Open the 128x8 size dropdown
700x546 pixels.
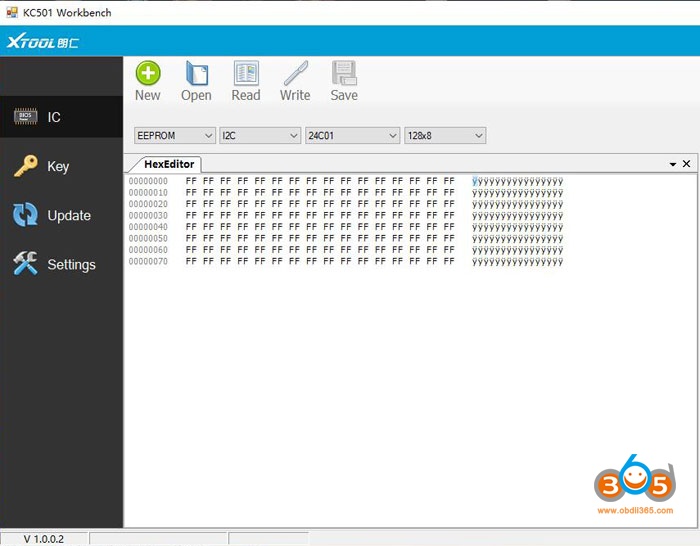(445, 135)
